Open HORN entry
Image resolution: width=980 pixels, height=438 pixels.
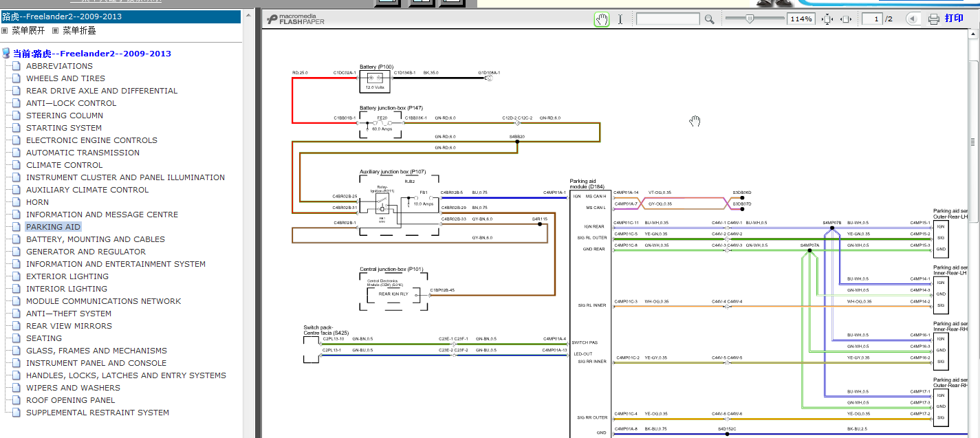click(x=37, y=202)
